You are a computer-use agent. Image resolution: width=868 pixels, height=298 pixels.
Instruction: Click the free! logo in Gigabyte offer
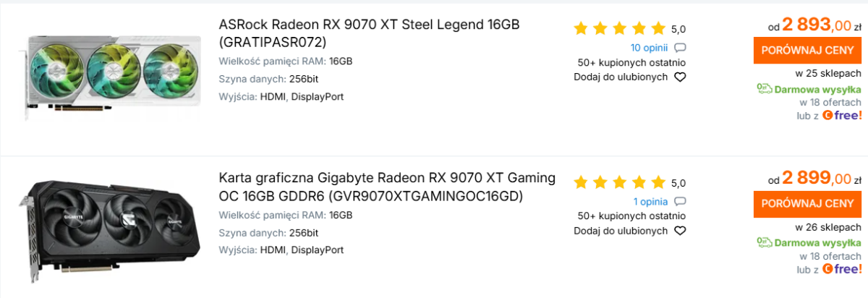842,269
